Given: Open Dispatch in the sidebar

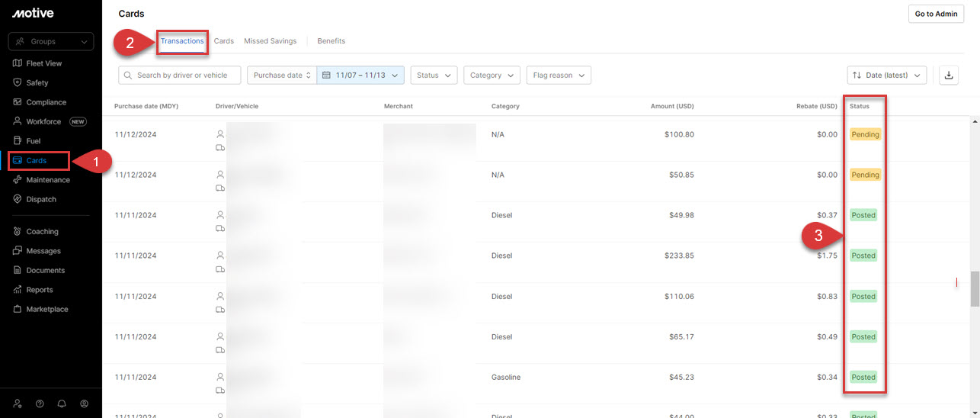Looking at the screenshot, I should [41, 199].
